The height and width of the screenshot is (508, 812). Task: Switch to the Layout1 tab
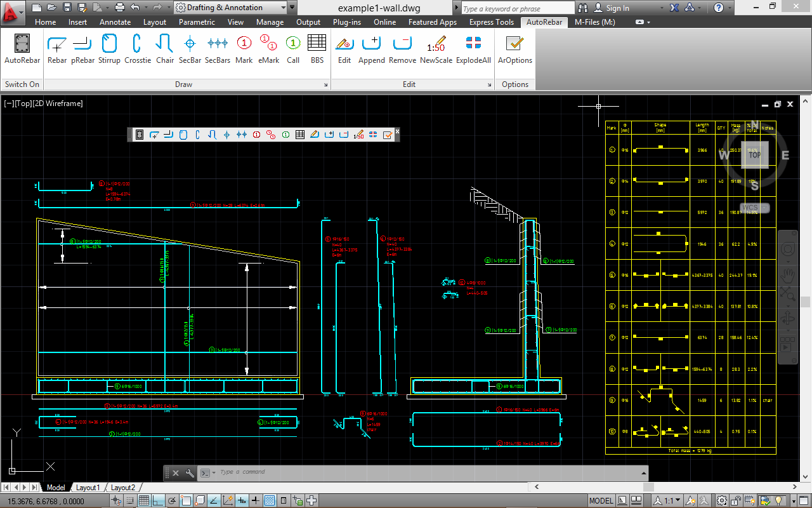click(88, 488)
